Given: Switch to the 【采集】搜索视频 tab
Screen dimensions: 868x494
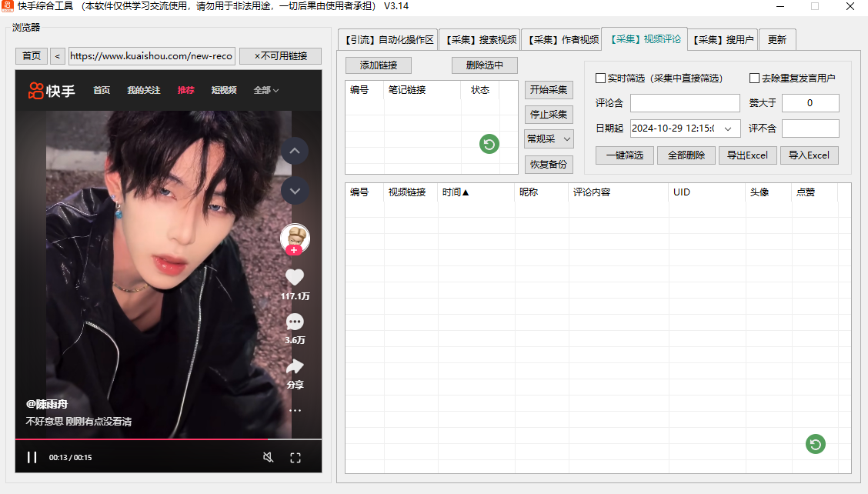Looking at the screenshot, I should click(480, 40).
